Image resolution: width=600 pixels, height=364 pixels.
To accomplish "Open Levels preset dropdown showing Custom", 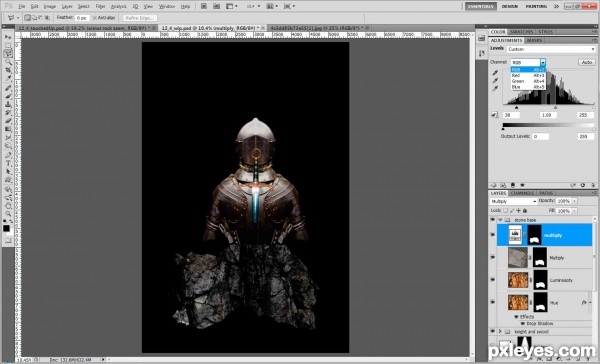I will pos(551,49).
